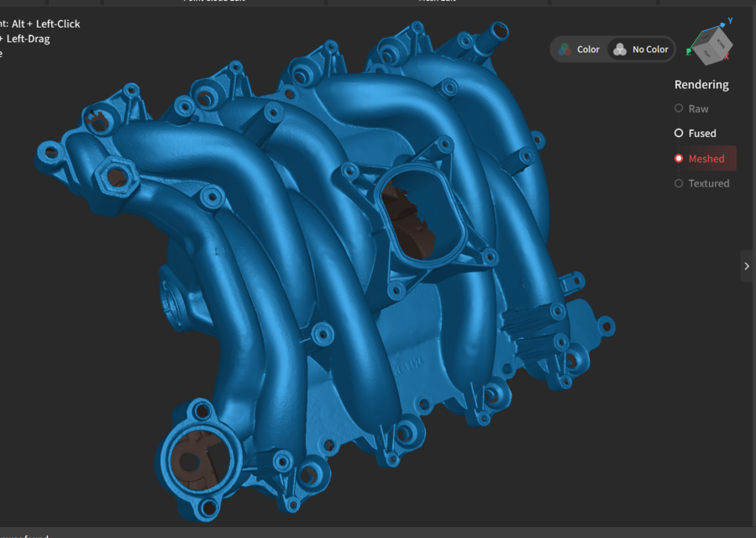Expand the right side panel chevron
The height and width of the screenshot is (538, 756).
pos(747,266)
